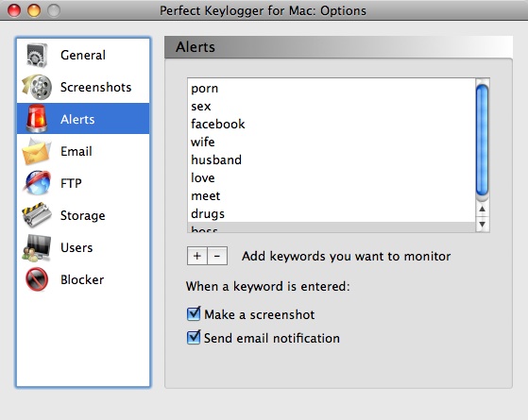Click the Blocker prohibition icon

click(37, 279)
